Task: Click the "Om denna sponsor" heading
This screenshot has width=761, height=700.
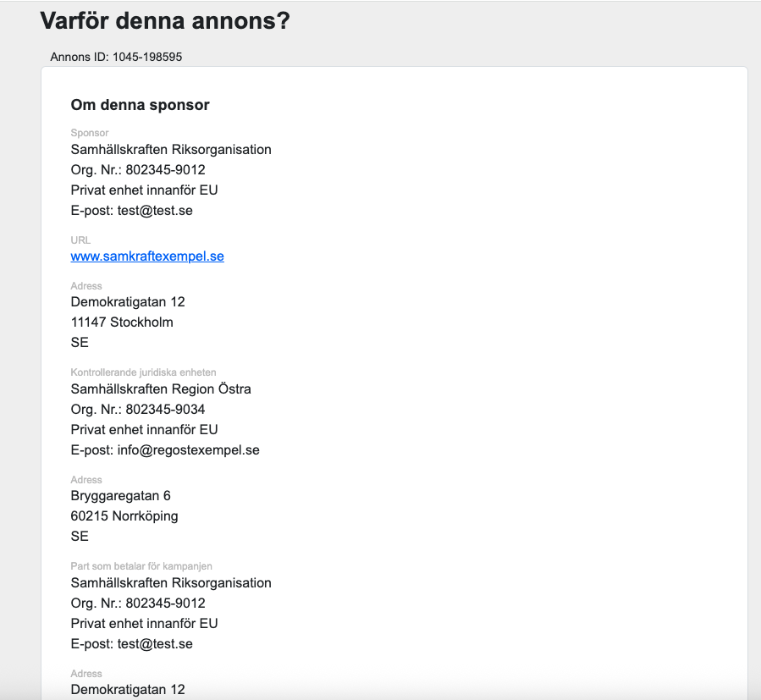Action: point(140,105)
